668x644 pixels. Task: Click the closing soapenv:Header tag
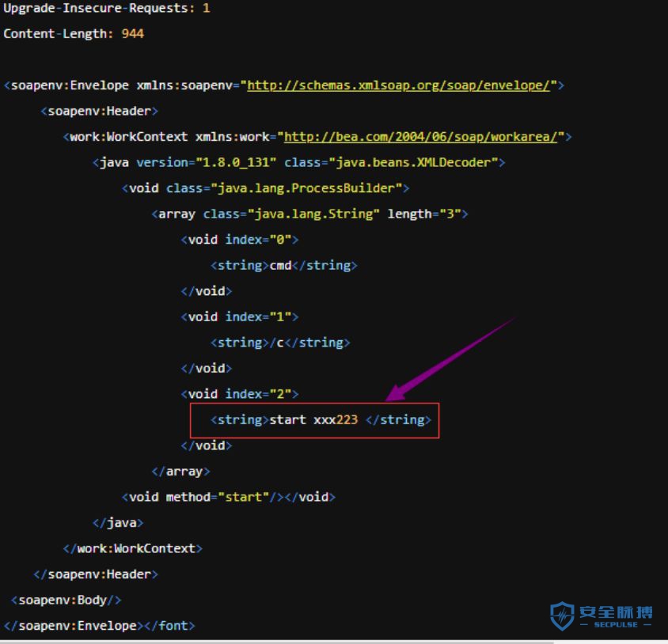(x=96, y=574)
